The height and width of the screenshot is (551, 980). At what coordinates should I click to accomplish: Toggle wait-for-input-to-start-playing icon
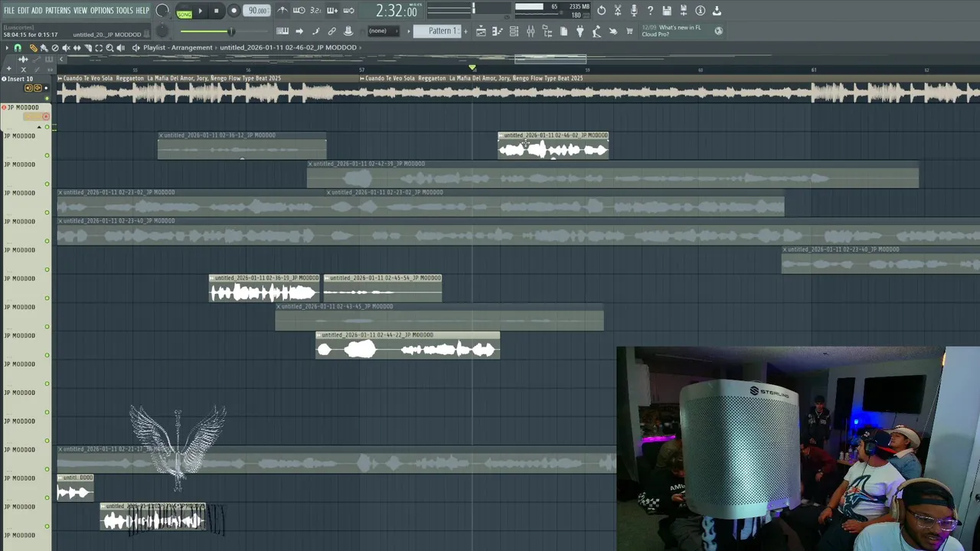click(299, 11)
